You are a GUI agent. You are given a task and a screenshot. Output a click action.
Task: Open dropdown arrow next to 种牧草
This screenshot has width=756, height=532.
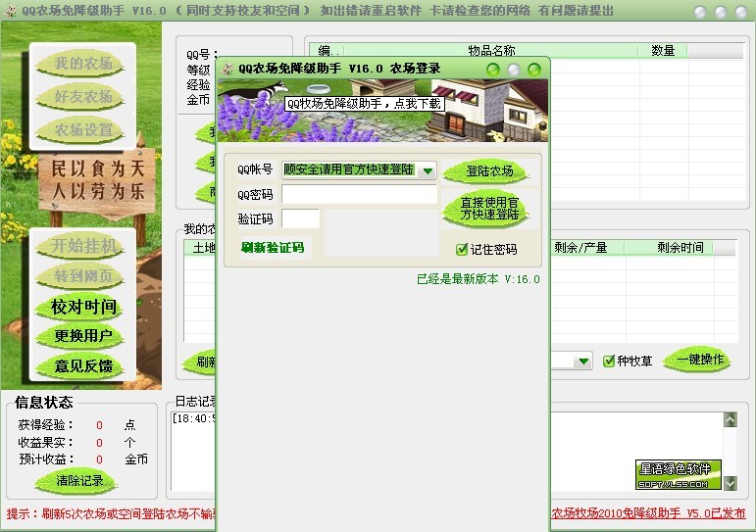pyautogui.click(x=583, y=361)
